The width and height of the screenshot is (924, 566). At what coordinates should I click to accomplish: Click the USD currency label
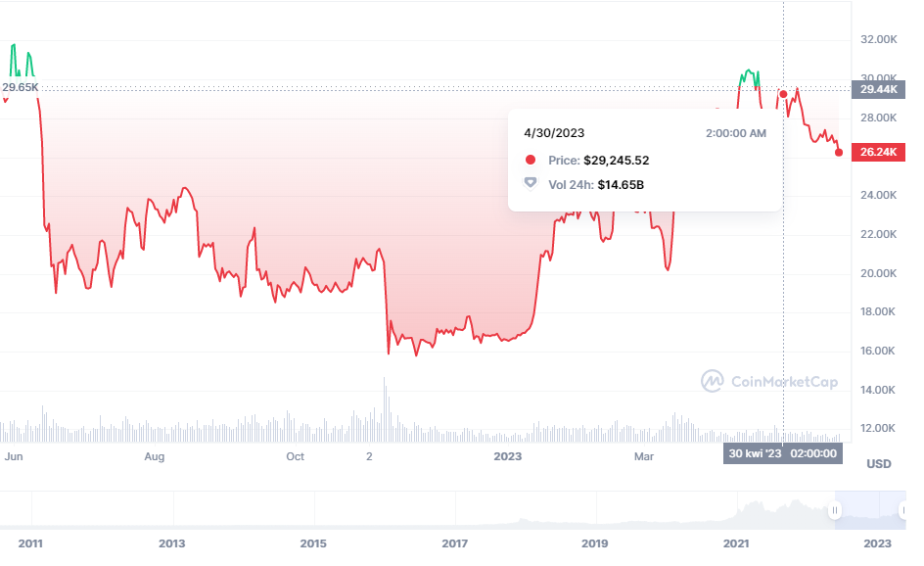878,463
